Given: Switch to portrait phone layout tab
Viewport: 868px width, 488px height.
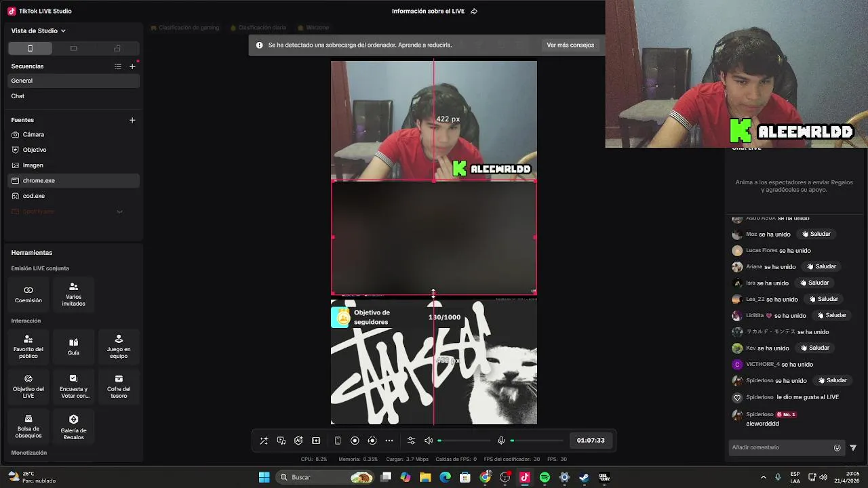Looking at the screenshot, I should (x=30, y=48).
